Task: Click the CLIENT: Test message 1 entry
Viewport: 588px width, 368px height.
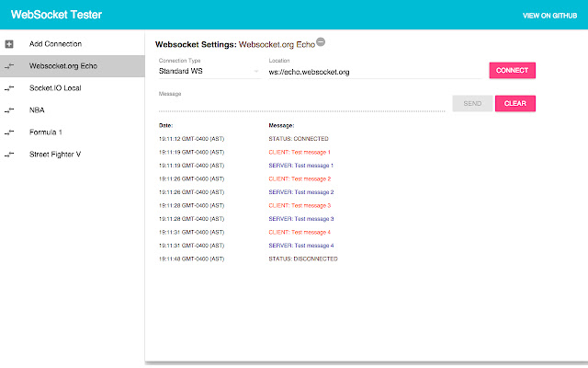Action: [300, 153]
